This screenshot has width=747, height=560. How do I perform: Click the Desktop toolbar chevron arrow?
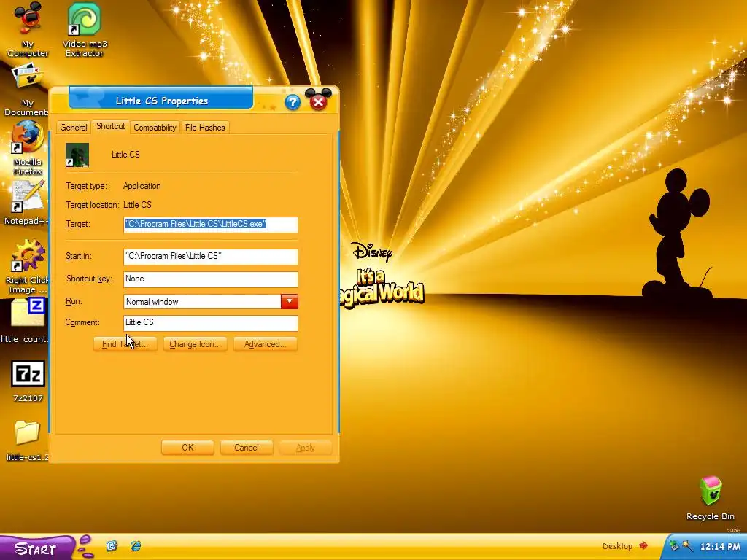click(643, 545)
